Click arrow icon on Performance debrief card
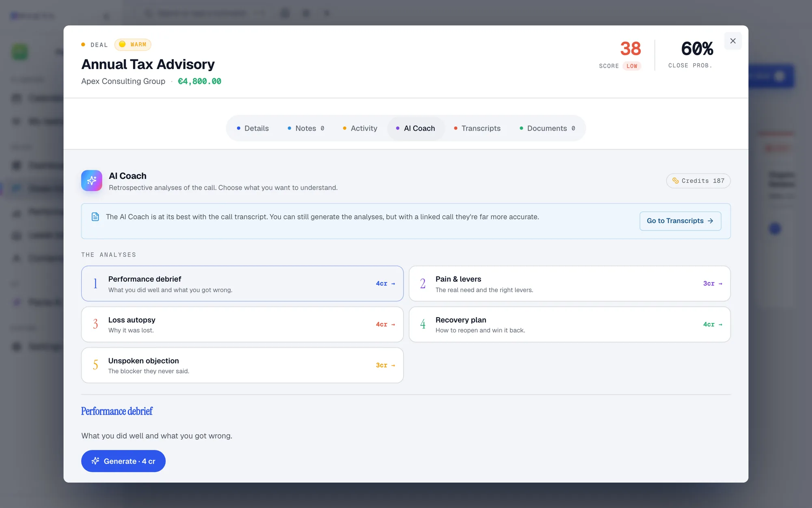 click(x=393, y=284)
